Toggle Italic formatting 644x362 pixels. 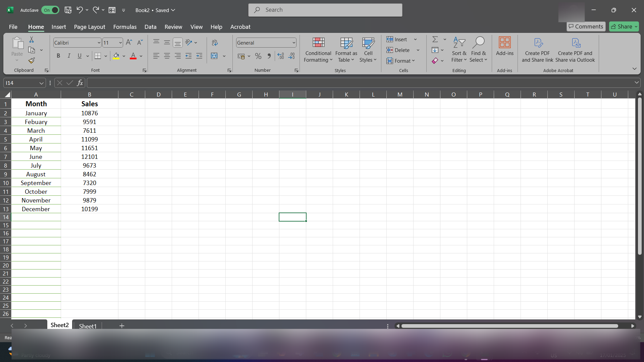tap(69, 56)
